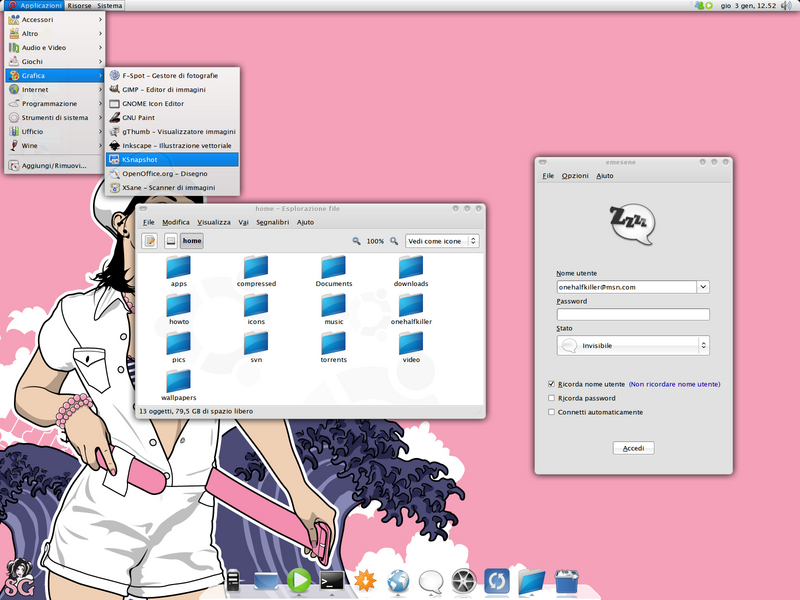Click the green play dock icon
The width and height of the screenshot is (800, 600).
(x=299, y=581)
